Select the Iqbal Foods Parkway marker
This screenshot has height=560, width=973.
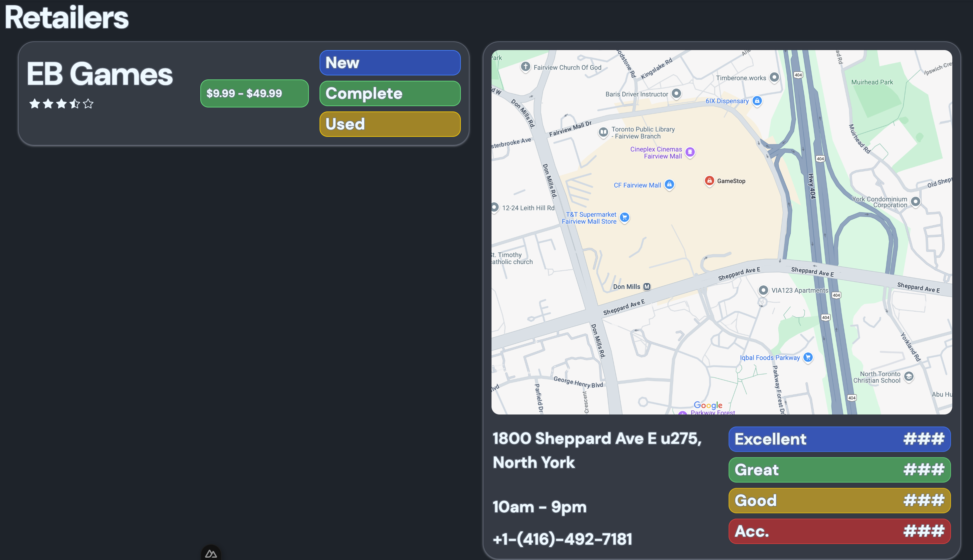click(x=808, y=358)
